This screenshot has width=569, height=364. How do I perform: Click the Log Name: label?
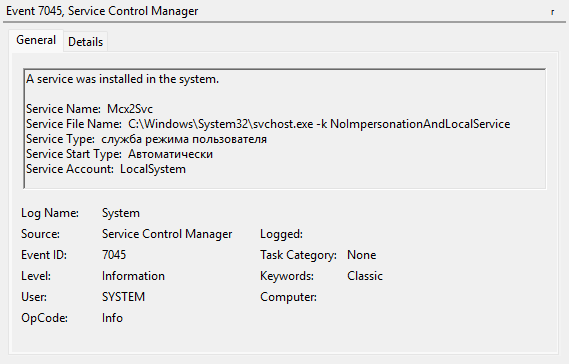50,213
